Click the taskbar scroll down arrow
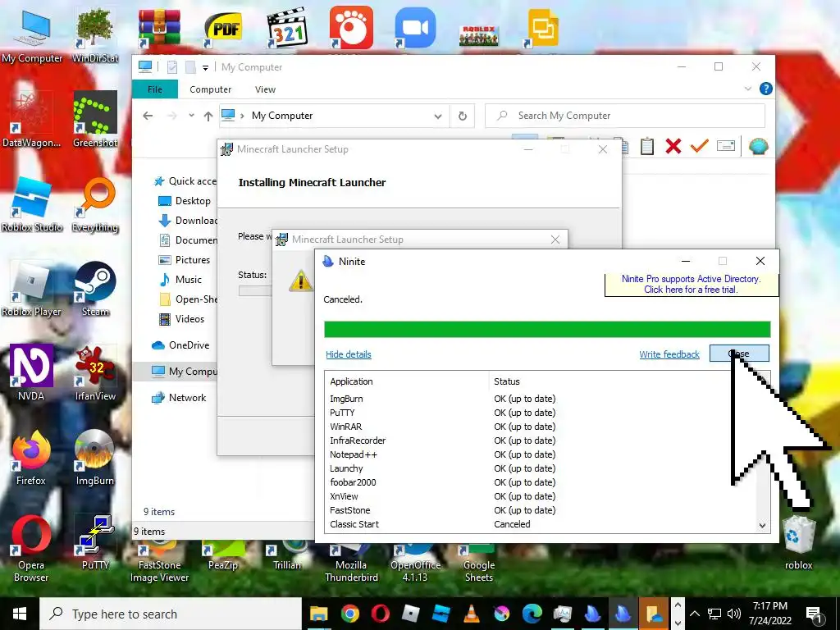 pos(678,623)
